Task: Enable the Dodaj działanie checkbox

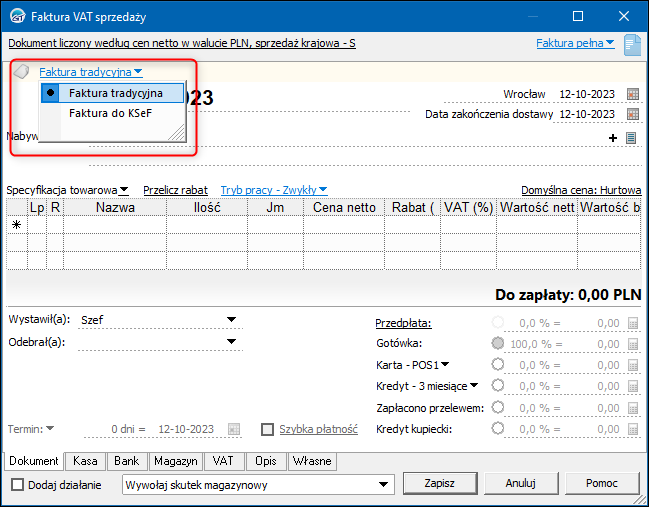Action: point(17,485)
